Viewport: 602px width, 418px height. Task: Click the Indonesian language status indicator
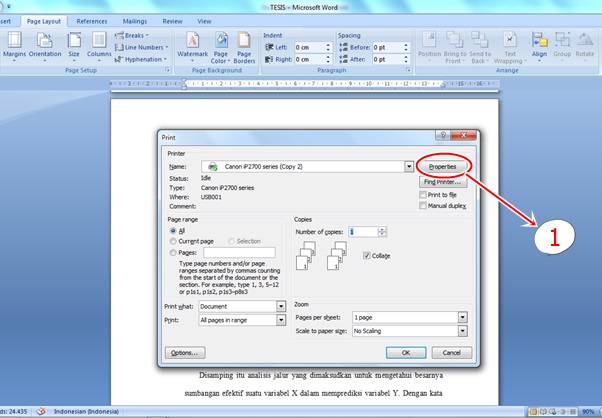86,411
